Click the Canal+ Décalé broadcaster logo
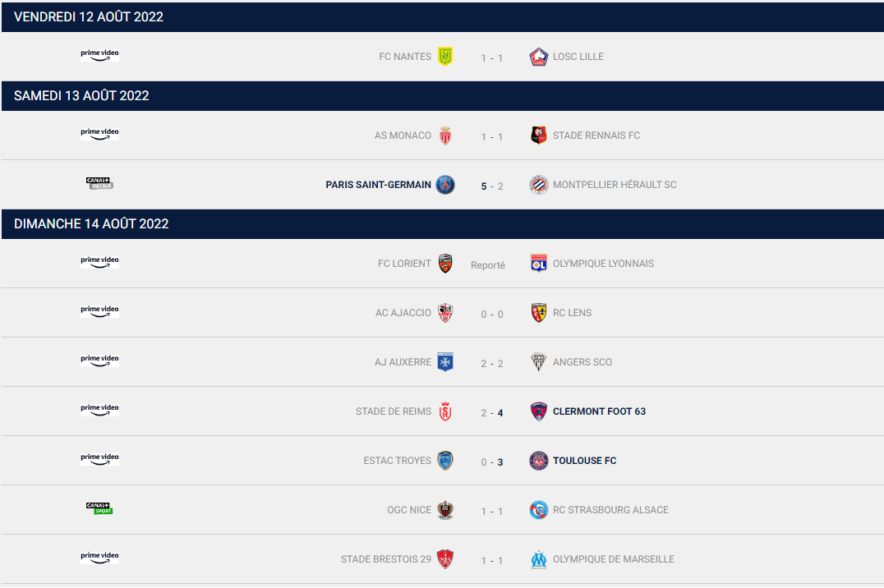The image size is (884, 588). point(99,183)
